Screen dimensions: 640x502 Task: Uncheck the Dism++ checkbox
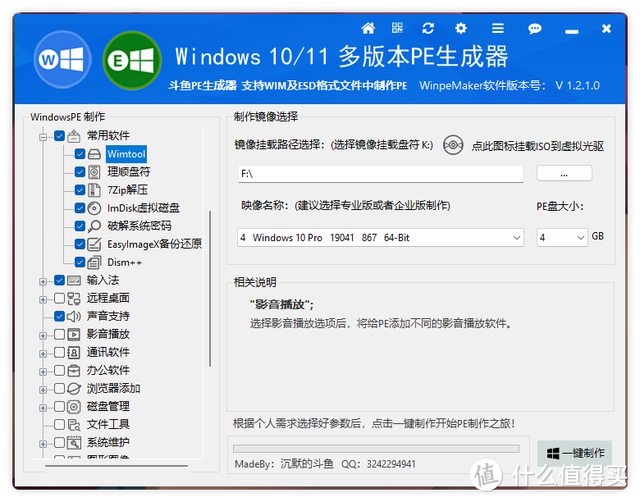click(x=80, y=262)
